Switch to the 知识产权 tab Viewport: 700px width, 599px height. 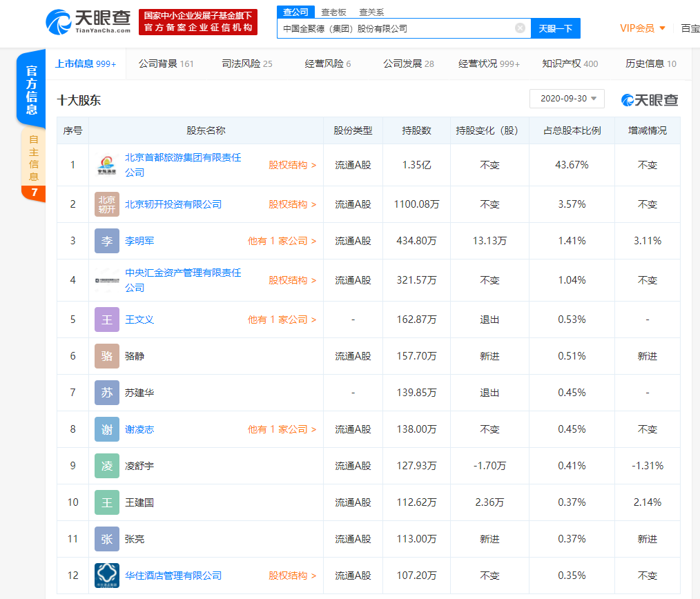point(570,63)
